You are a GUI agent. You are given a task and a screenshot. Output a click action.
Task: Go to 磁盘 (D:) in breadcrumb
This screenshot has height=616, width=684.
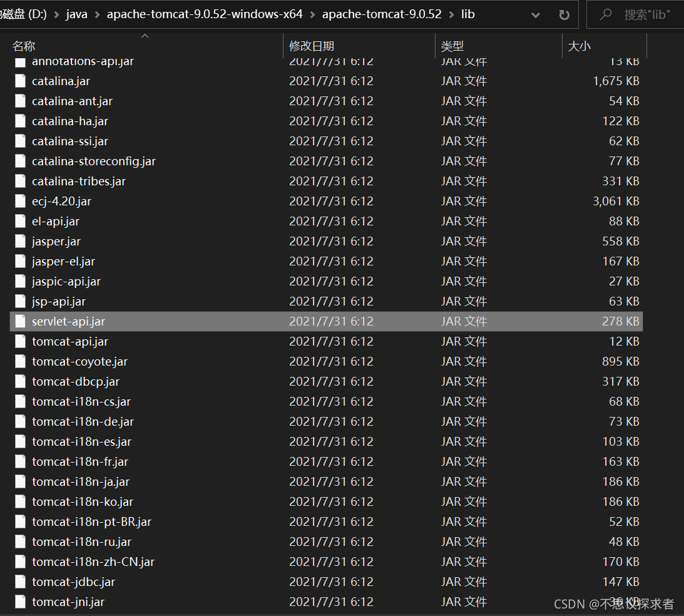[23, 14]
